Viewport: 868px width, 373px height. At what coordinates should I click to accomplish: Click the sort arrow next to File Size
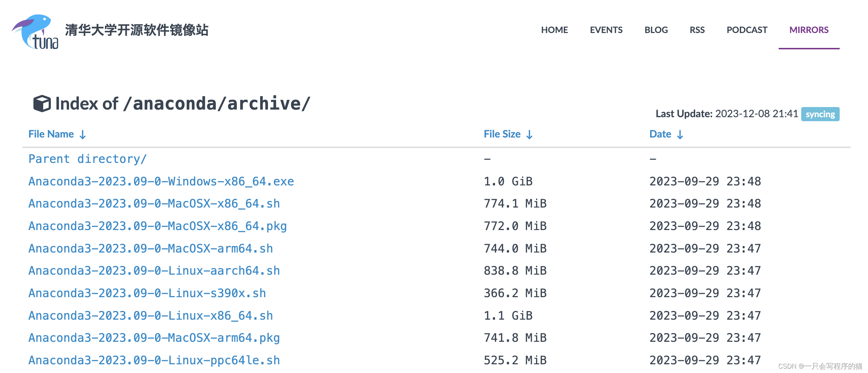point(530,135)
